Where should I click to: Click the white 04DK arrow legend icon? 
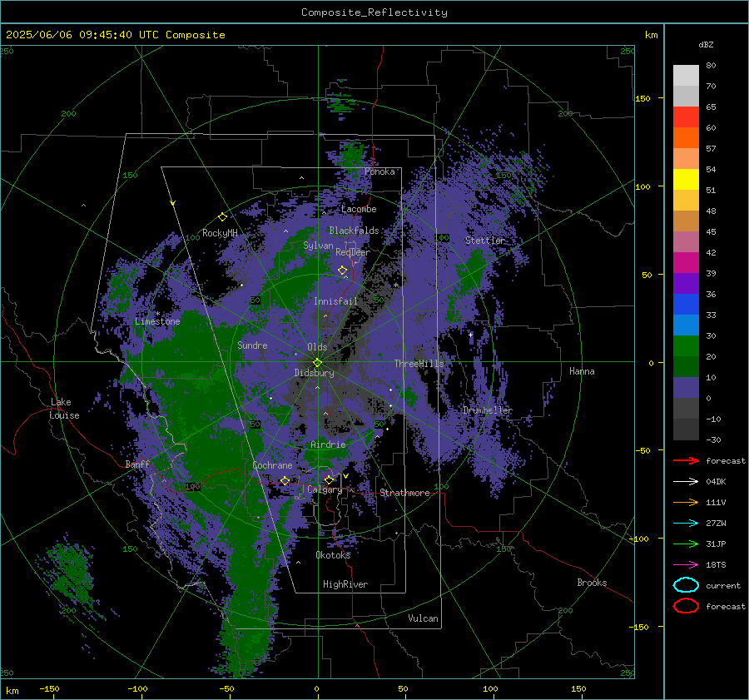point(686,482)
